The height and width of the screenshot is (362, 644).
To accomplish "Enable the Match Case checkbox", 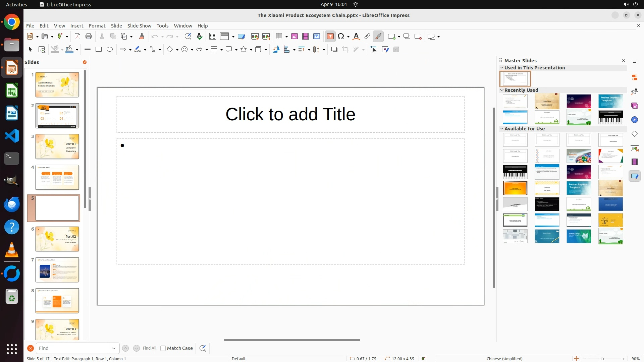I will [163, 348].
